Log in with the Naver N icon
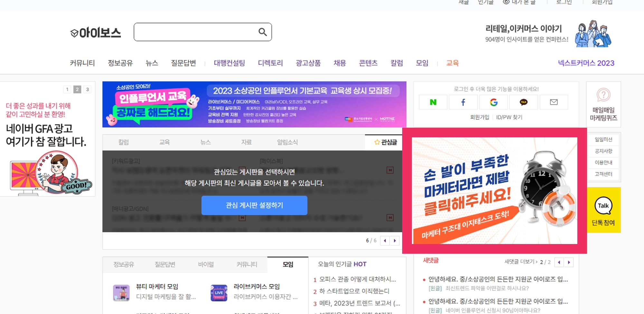 click(x=433, y=102)
